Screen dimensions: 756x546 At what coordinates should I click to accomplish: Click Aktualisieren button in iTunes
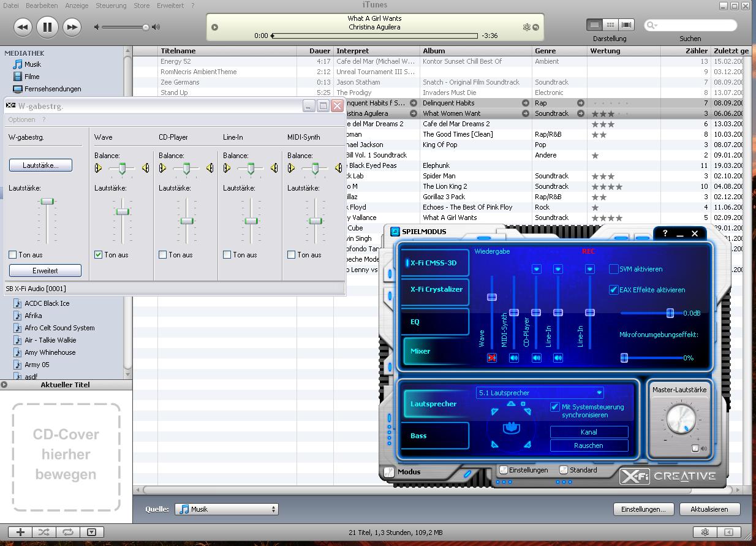tap(709, 509)
